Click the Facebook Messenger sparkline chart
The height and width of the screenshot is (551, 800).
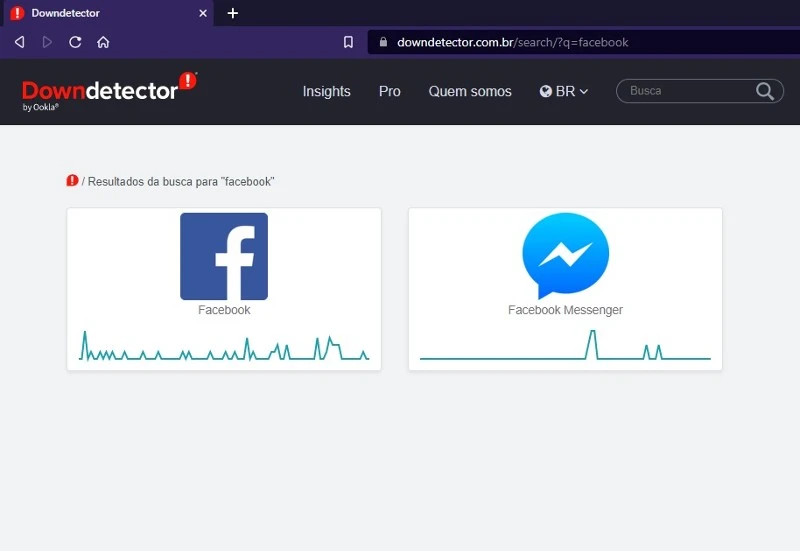coord(565,345)
